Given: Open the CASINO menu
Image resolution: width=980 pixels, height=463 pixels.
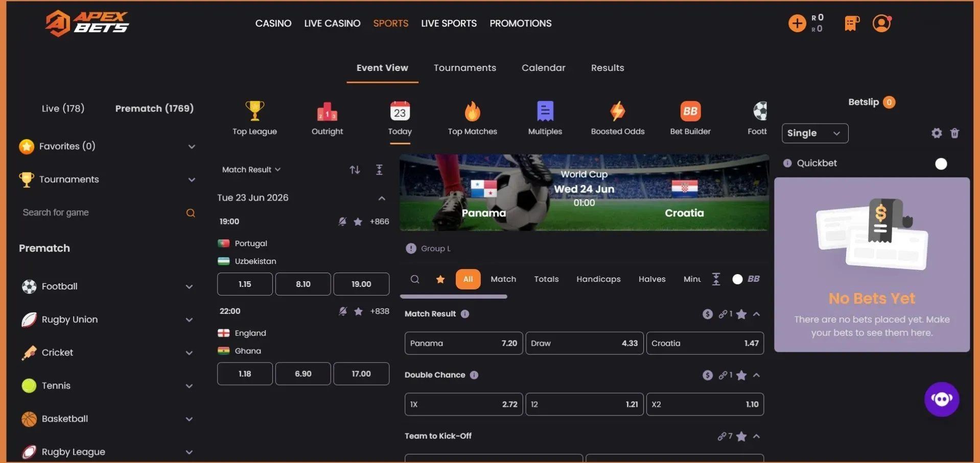Looking at the screenshot, I should coord(273,23).
